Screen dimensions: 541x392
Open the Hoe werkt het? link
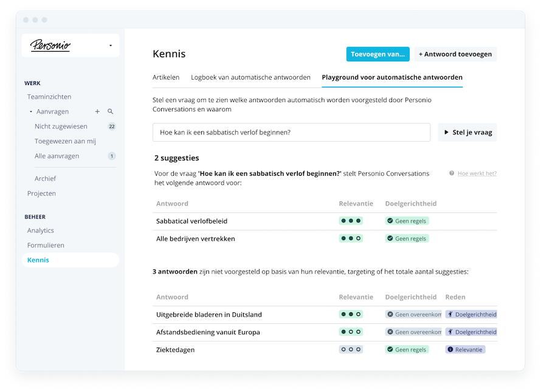click(x=477, y=173)
